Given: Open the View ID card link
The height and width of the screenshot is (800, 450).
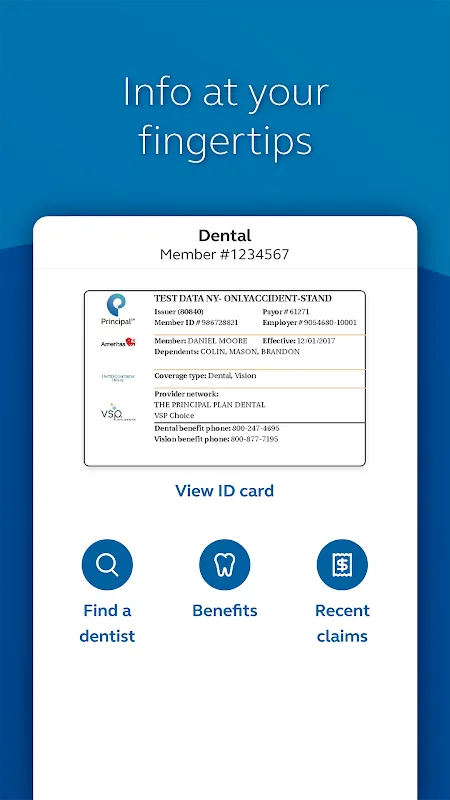Looking at the screenshot, I should click(x=224, y=491).
